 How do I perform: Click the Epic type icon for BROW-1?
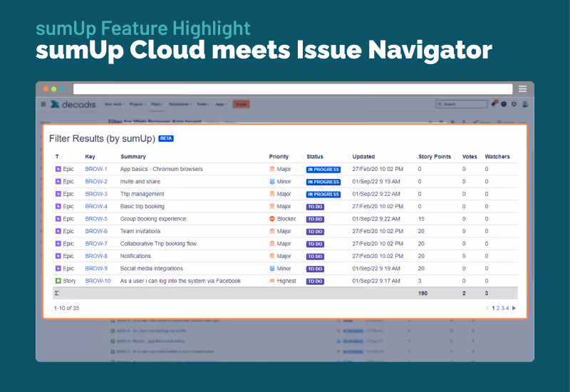pyautogui.click(x=58, y=169)
